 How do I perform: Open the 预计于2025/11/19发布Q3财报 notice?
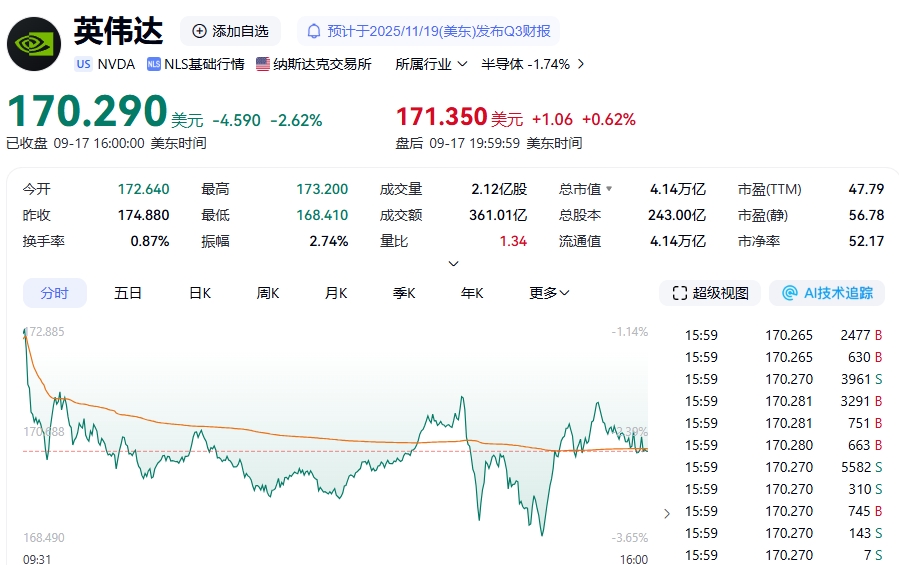428,31
